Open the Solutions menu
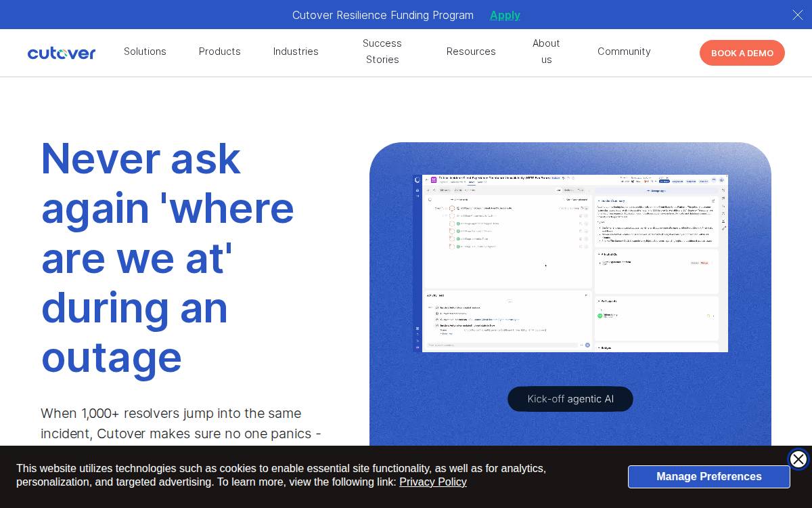 [145, 51]
